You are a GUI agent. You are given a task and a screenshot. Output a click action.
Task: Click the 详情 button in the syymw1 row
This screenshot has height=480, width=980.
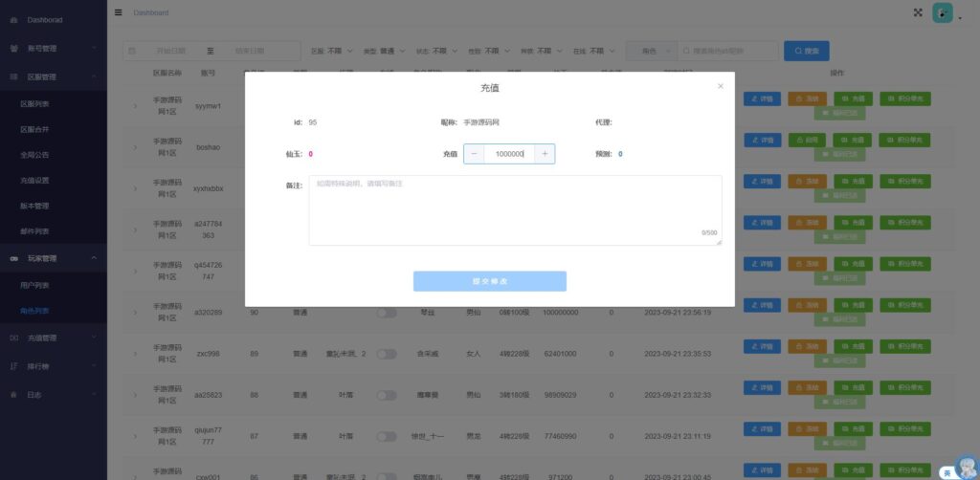tap(762, 98)
